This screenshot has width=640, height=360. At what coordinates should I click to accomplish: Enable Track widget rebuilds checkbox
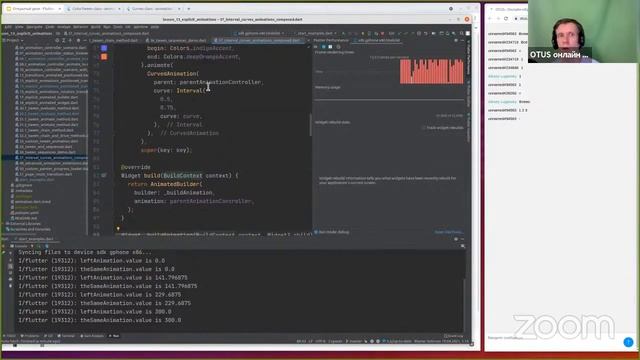coord(423,128)
